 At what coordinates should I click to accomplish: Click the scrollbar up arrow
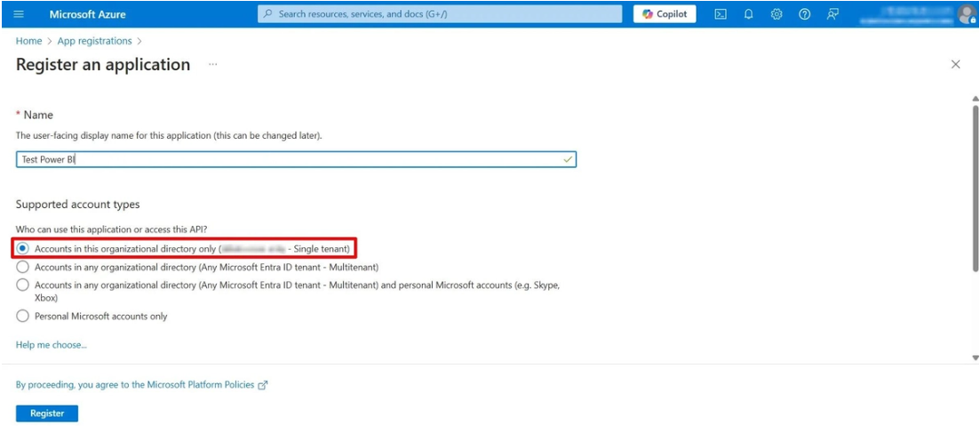pyautogui.click(x=975, y=99)
